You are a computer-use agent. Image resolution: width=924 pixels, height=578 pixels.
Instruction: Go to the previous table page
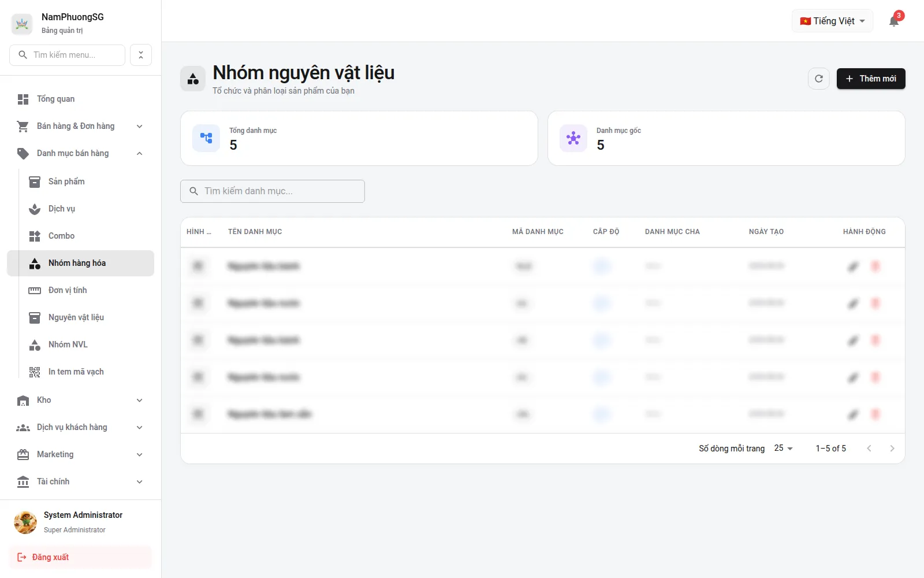click(x=869, y=449)
